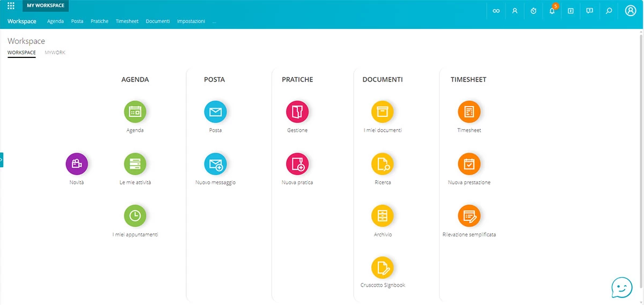Add a Nuova prestazione
This screenshot has height=305, width=644.
(469, 164)
